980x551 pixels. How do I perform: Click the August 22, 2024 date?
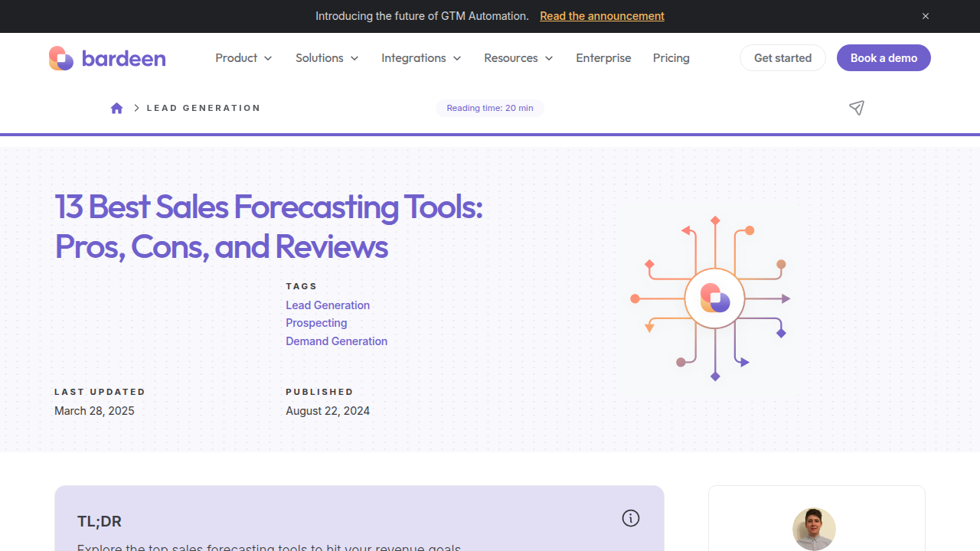coord(328,411)
